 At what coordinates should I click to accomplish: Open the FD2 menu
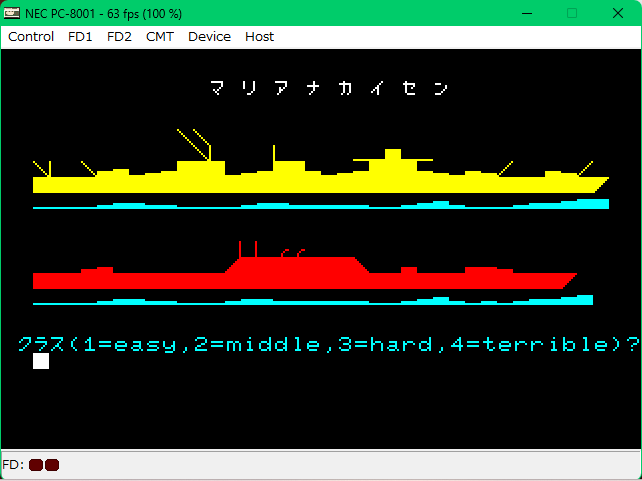pyautogui.click(x=119, y=37)
